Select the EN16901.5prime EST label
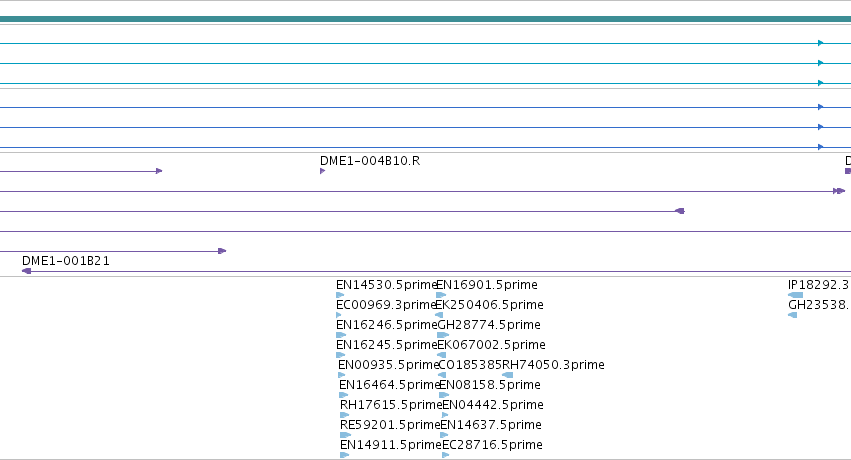 487,285
